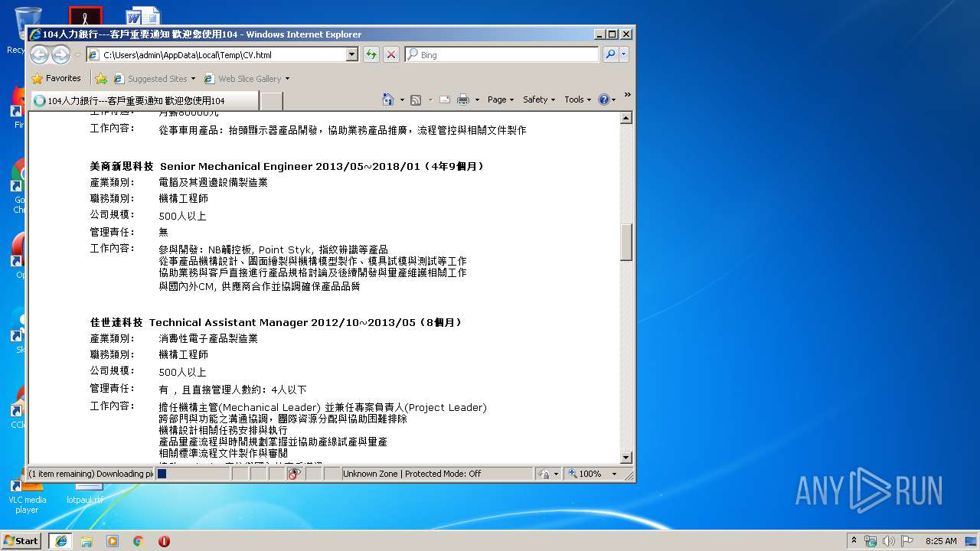Screen dimensions: 980x551
Task: Click the Forward navigation arrow
Action: tap(60, 54)
